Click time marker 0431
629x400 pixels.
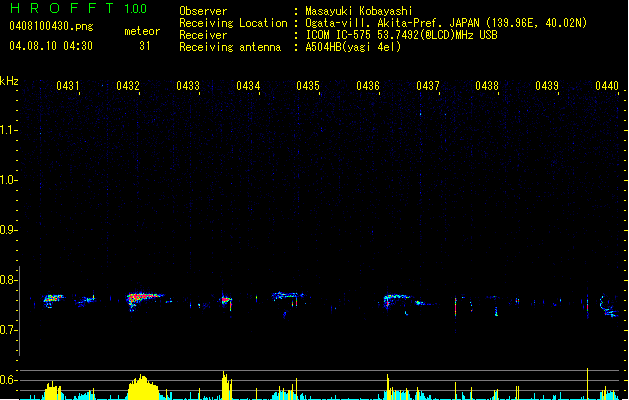pos(68,86)
